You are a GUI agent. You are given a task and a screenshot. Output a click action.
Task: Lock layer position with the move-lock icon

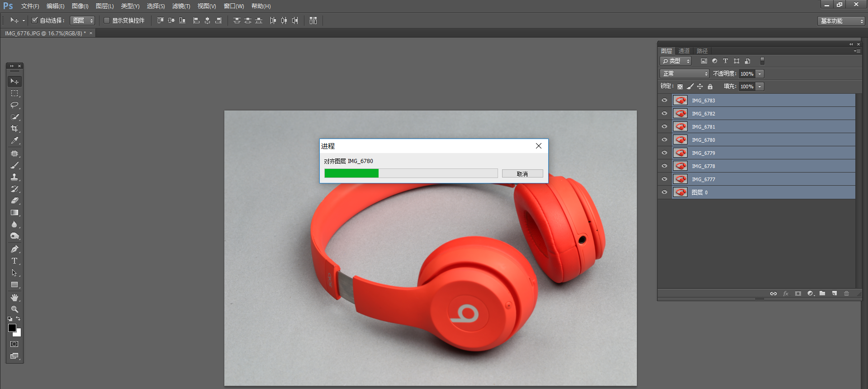point(700,86)
